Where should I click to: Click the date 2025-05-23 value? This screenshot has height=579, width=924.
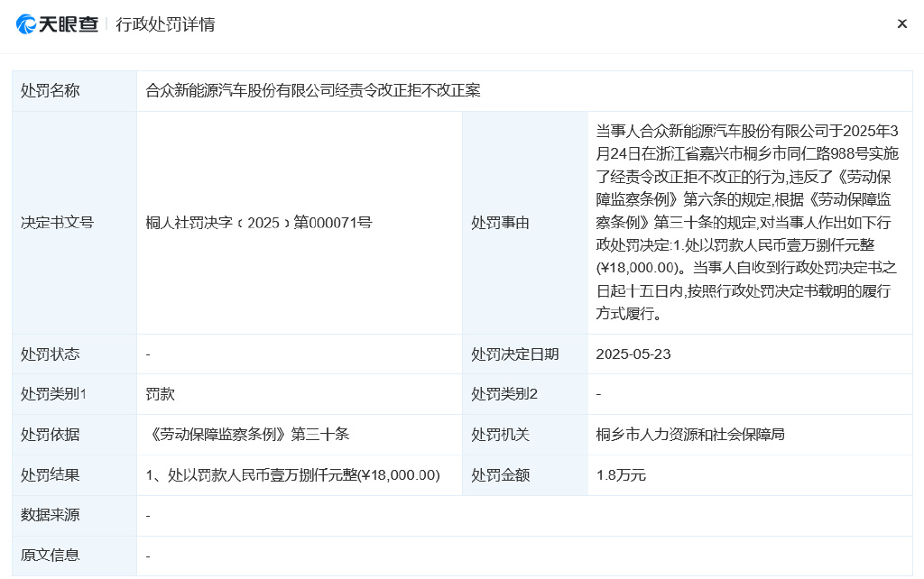pos(633,354)
